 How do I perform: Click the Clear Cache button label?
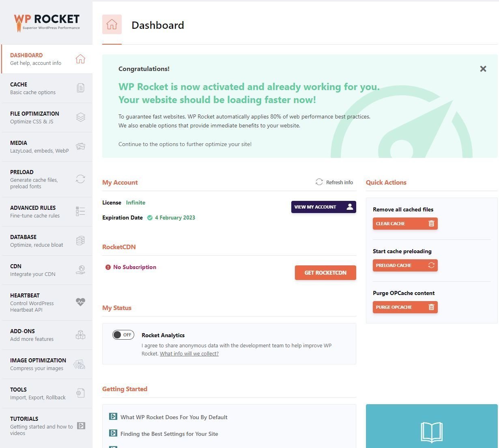(390, 224)
